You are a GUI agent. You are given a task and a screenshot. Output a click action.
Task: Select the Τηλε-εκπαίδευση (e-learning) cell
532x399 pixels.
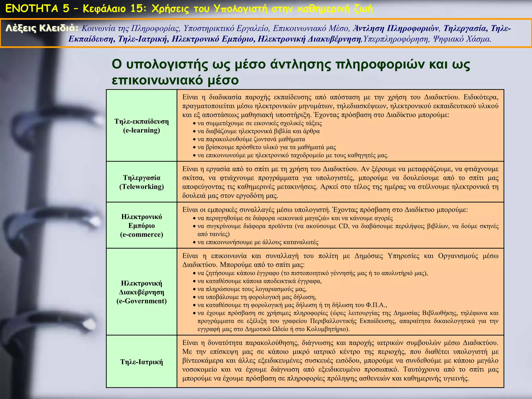pos(142,126)
